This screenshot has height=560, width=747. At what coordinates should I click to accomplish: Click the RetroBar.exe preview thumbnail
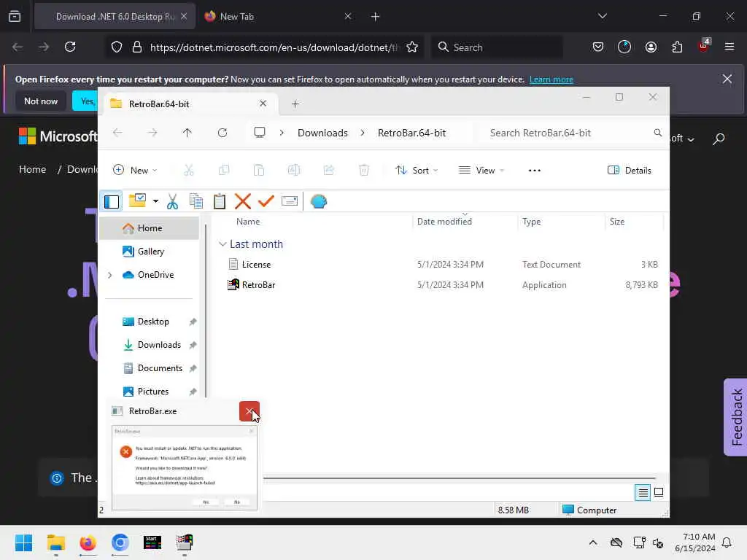pos(185,467)
